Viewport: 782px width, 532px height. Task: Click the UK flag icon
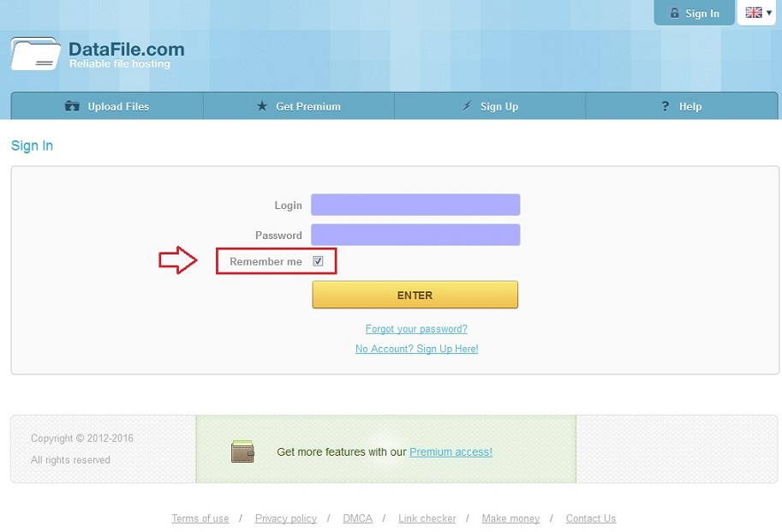pos(753,13)
